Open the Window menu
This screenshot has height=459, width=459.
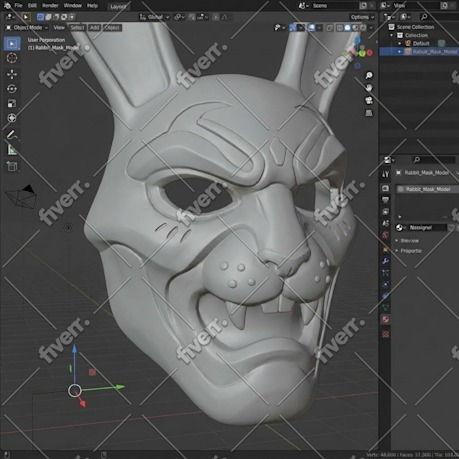72,5
